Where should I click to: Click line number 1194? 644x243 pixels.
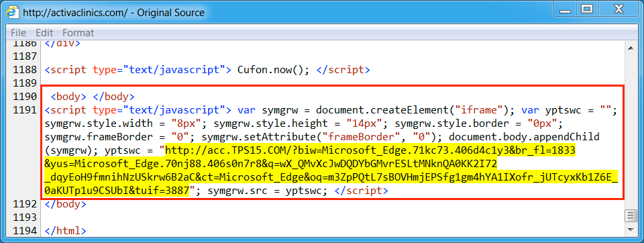25,231
